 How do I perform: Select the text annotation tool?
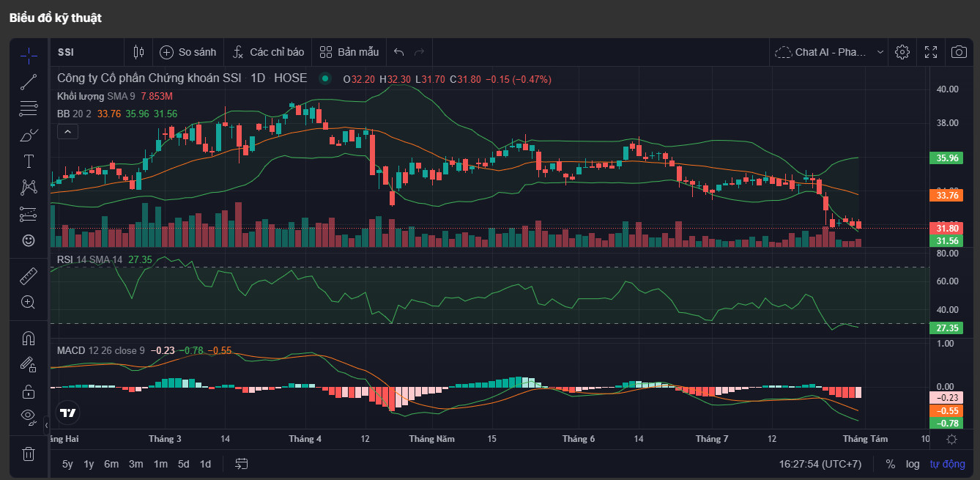pos(29,161)
